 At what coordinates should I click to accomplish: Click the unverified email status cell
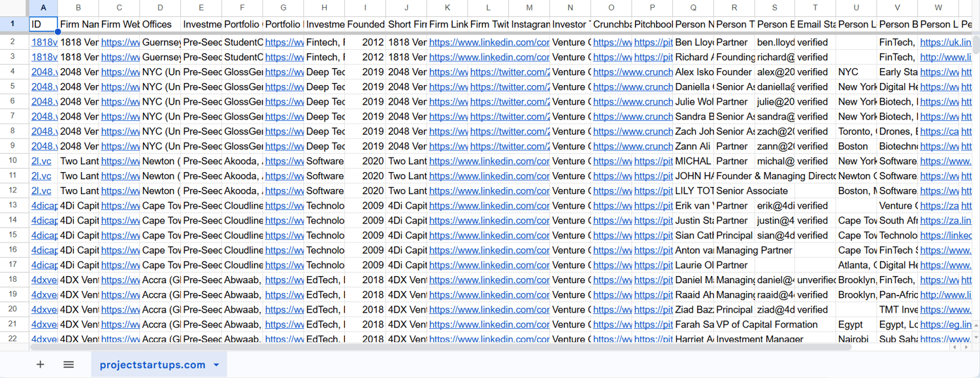click(x=815, y=280)
